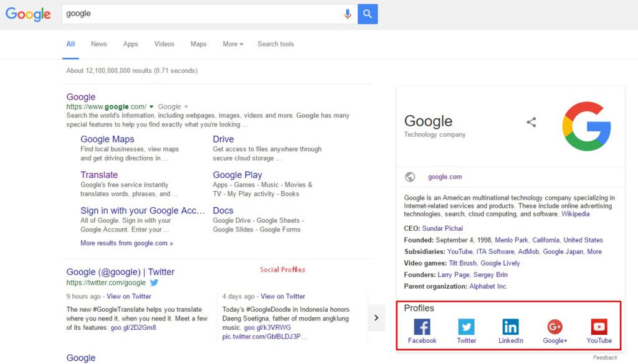This screenshot has width=638, height=364.
Task: Open the LinkedIn profile icon
Action: coord(511,327)
